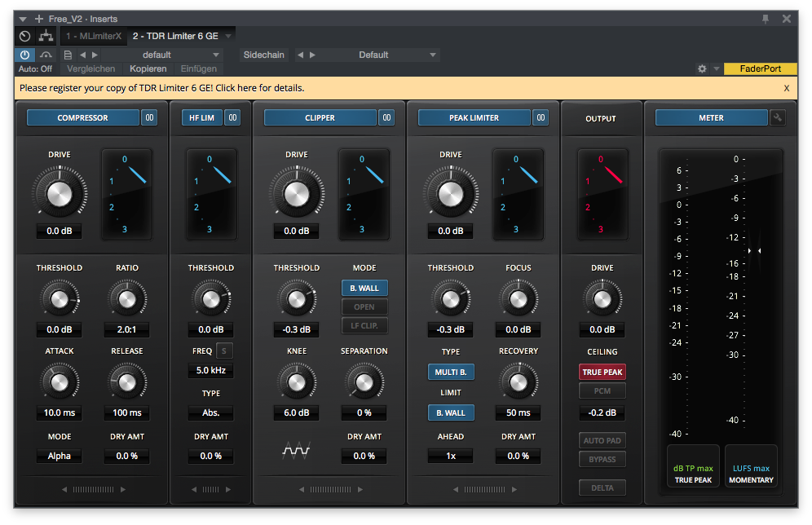Enable TRUE PEAK ceiling mode

coord(602,372)
